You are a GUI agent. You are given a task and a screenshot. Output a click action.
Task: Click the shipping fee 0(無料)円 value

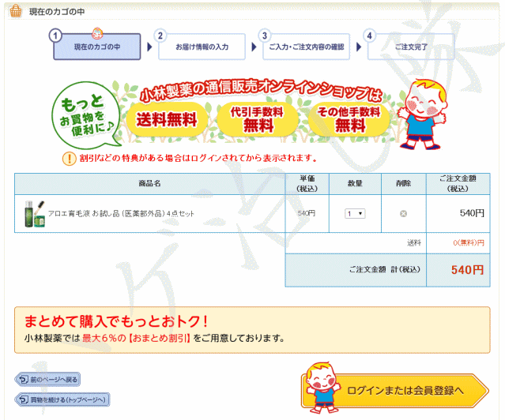coord(469,242)
